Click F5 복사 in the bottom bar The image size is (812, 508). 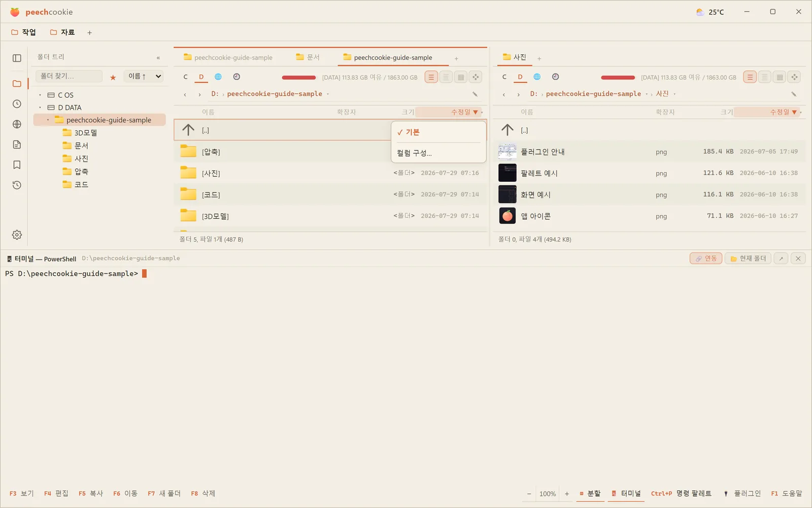91,493
